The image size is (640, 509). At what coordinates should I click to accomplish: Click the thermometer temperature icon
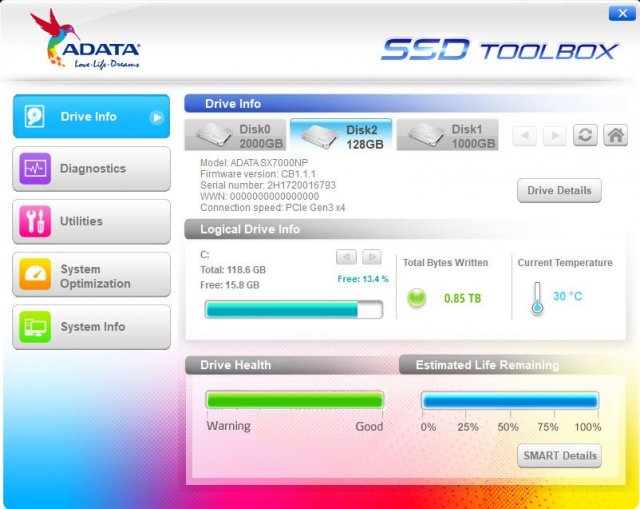tap(537, 298)
